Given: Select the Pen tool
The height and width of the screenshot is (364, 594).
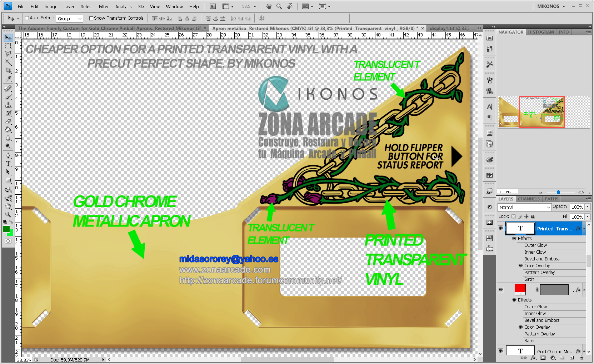Looking at the screenshot, I should 8,155.
